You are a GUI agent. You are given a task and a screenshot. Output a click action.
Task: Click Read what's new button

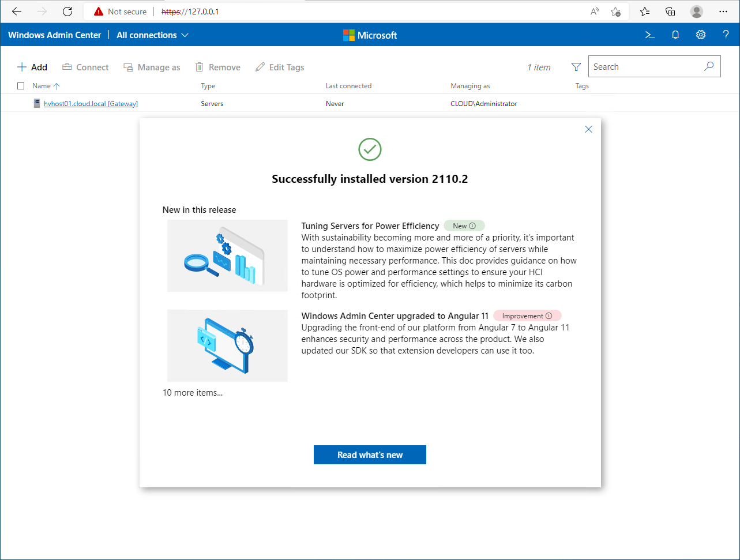(x=370, y=454)
